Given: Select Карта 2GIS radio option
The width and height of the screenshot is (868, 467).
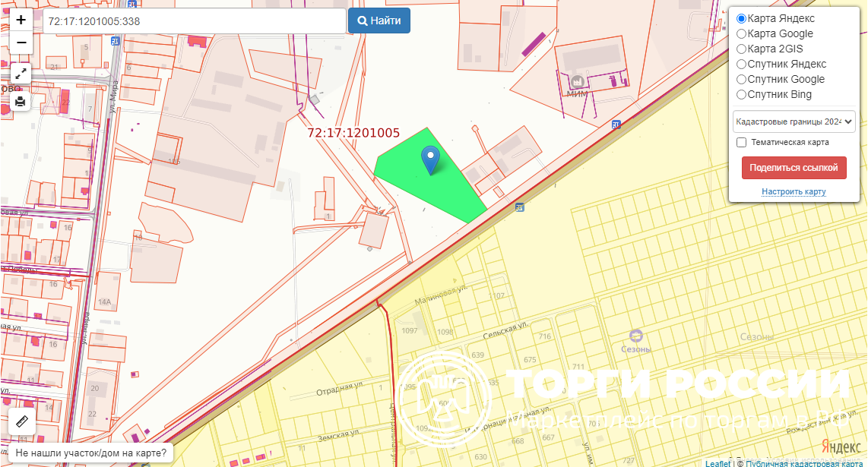Looking at the screenshot, I should pyautogui.click(x=742, y=49).
